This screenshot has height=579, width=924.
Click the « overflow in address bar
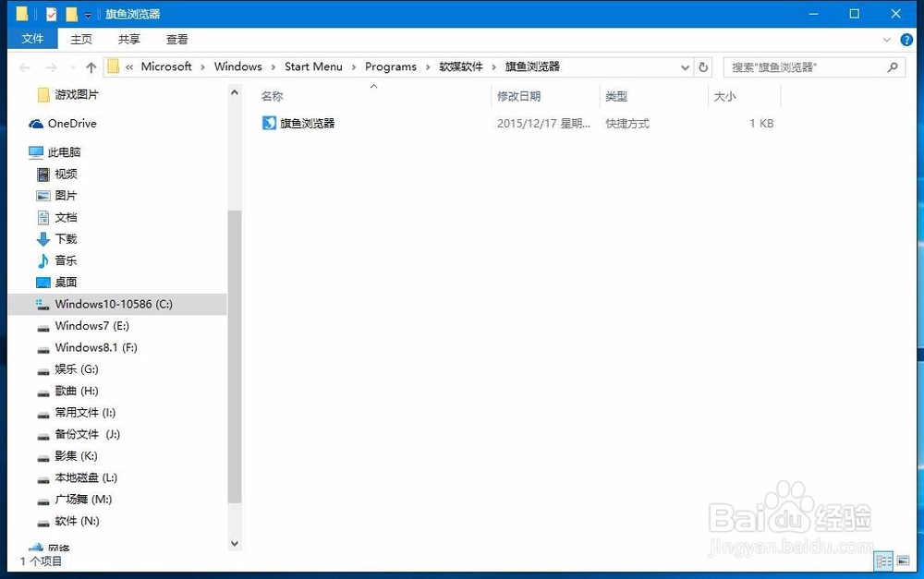(129, 67)
